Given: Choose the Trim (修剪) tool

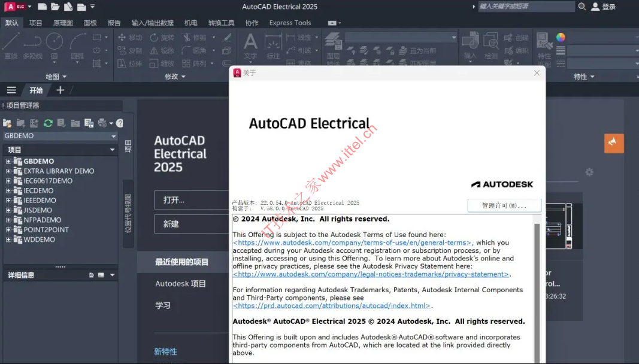Looking at the screenshot, I should click(x=195, y=38).
